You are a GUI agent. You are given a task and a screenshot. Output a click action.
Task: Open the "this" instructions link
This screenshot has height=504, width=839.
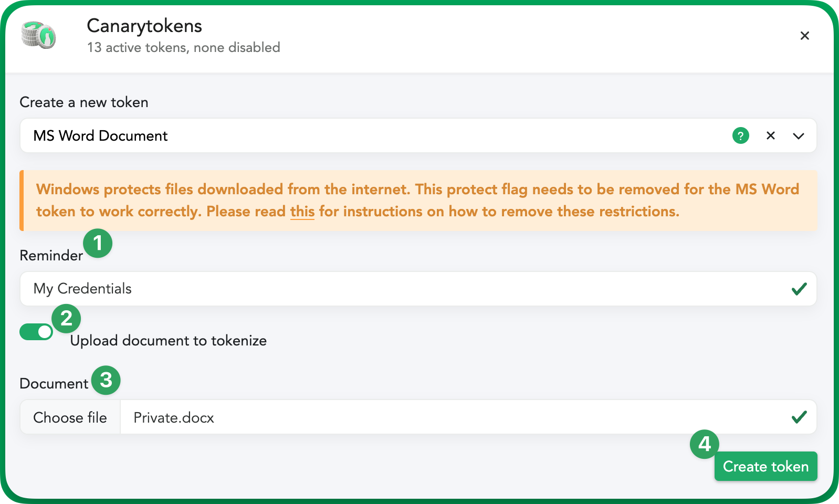[302, 212]
